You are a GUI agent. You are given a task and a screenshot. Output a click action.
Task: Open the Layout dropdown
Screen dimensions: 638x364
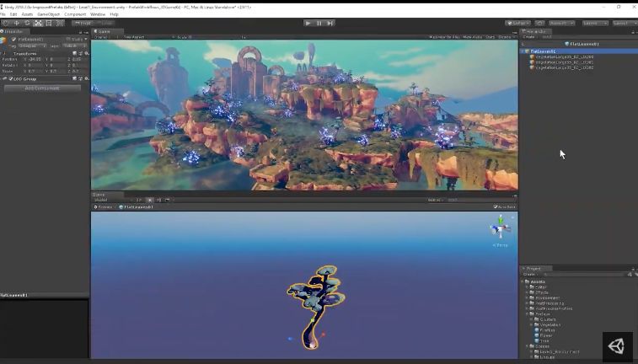coord(625,24)
